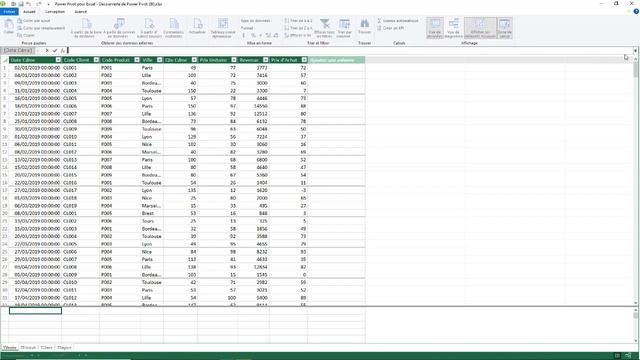This screenshot has height=360, width=640.
Task: Click the decrease decimal icon
Action: pyautogui.click(x=276, y=36)
